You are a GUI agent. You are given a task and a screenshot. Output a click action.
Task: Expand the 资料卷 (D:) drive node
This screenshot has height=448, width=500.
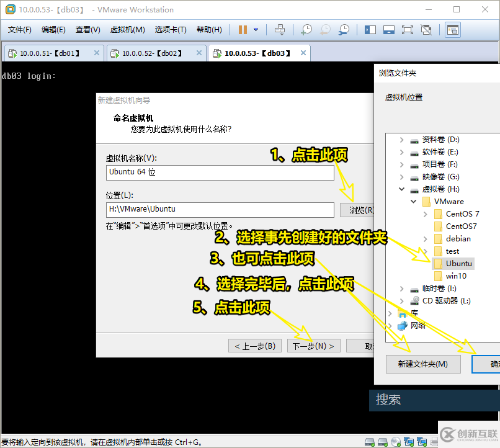tap(402, 140)
